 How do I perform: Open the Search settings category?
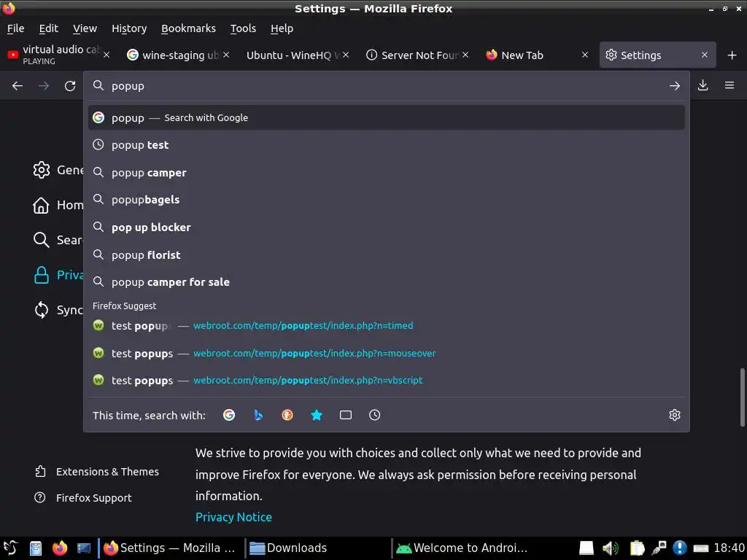57,240
